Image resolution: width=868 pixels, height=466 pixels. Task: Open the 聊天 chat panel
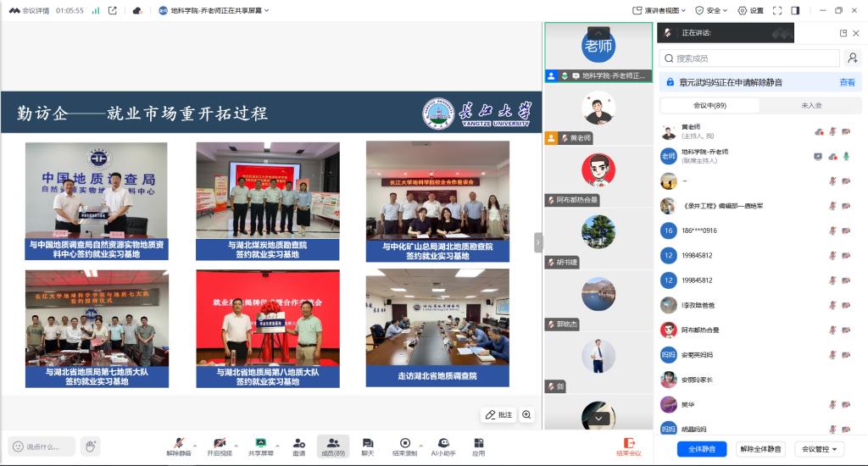pyautogui.click(x=368, y=443)
